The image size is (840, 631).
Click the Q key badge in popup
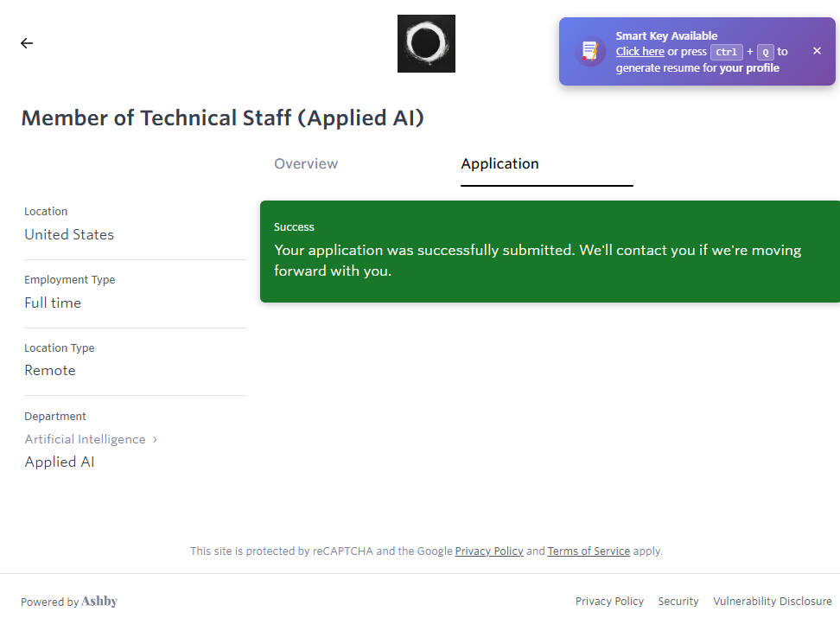[765, 52]
